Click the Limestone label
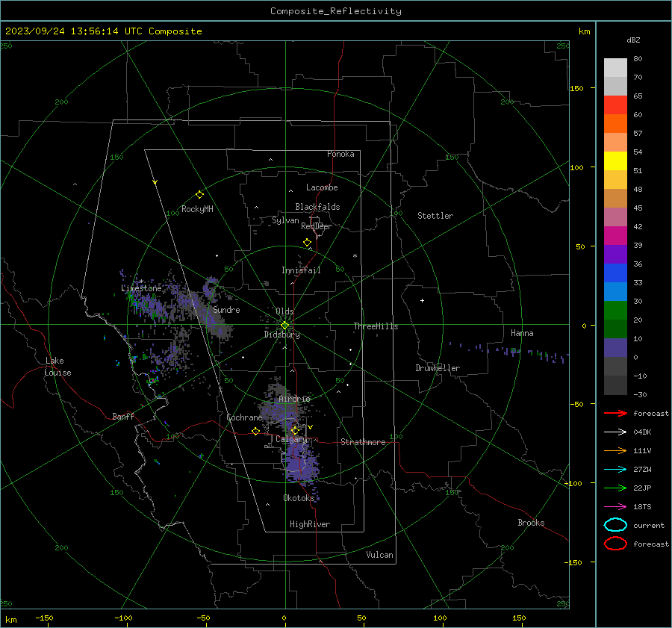The height and width of the screenshot is (628, 672). 141,288
